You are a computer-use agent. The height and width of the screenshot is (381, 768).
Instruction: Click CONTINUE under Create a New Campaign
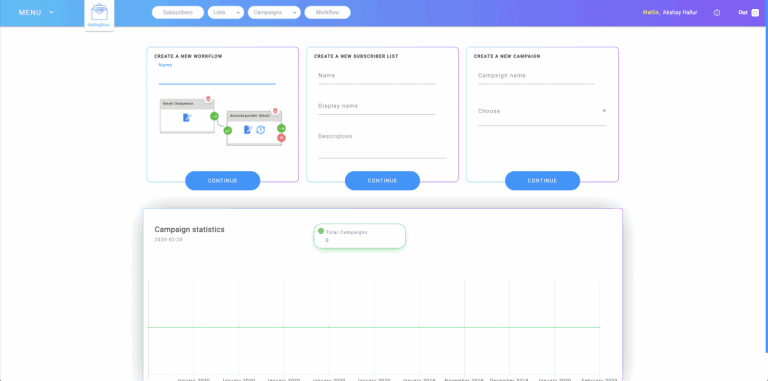(542, 181)
